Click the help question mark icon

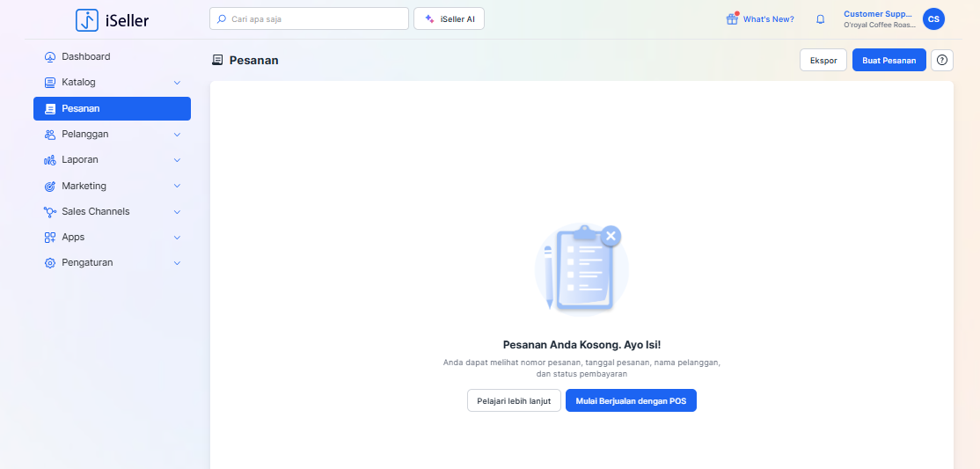coord(941,60)
